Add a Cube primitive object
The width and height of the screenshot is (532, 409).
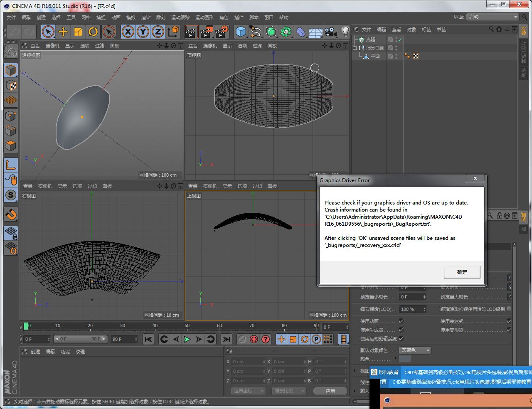tap(241, 32)
